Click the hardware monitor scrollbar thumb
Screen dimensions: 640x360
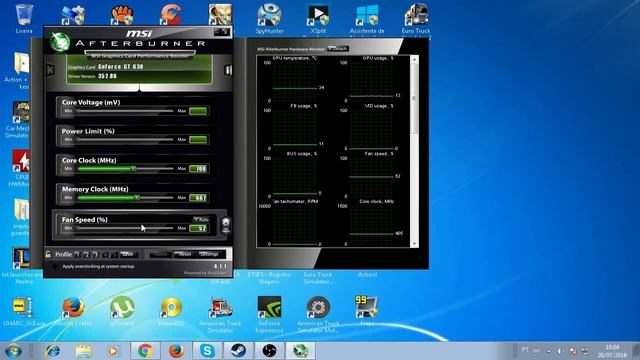click(x=414, y=98)
